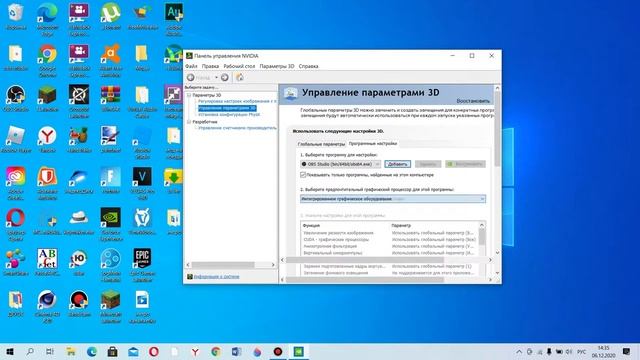
Task: Open Epic Games Launcher desktop shortcut
Action: click(x=142, y=264)
